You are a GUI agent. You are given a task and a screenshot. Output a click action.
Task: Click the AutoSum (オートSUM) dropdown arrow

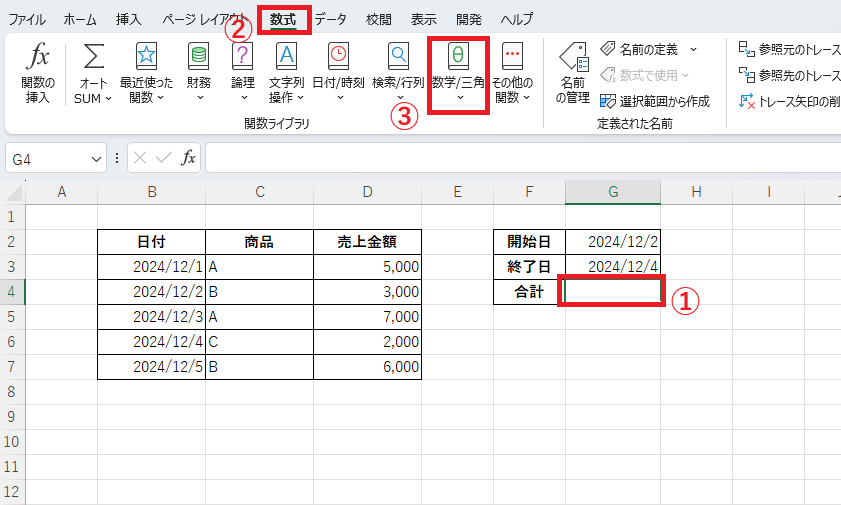coord(108,99)
